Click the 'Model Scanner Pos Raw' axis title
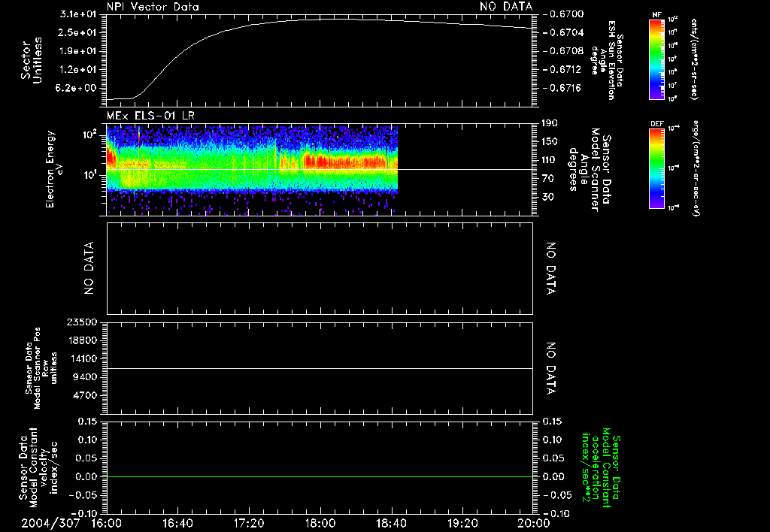Viewport: 770px width, 532px height. pos(41,368)
